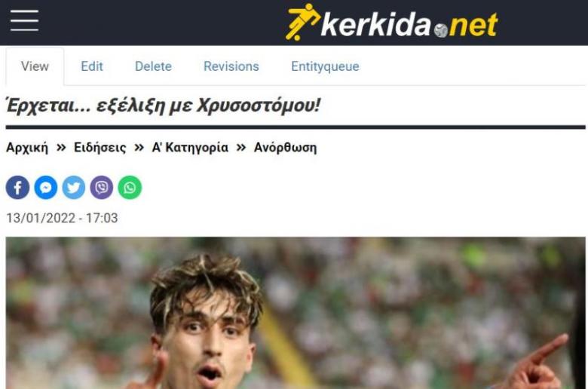This screenshot has height=389, width=588.
Task: Switch to the Edit tab
Action: (92, 66)
